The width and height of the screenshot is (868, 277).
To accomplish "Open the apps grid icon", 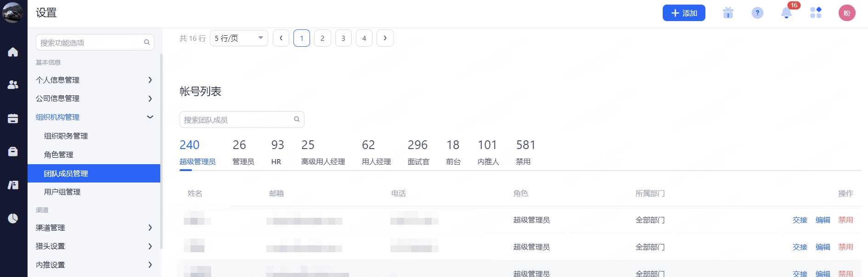I will click(x=816, y=13).
